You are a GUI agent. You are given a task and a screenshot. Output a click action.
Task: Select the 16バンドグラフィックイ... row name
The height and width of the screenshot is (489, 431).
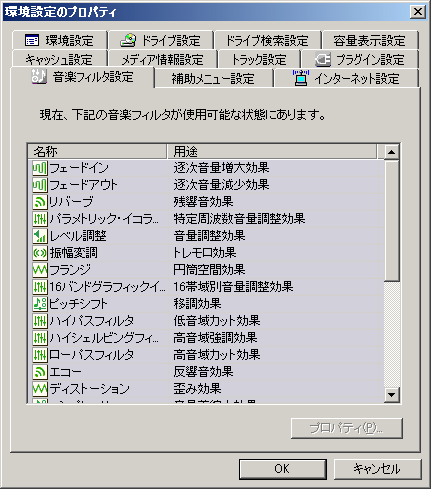click(x=107, y=287)
